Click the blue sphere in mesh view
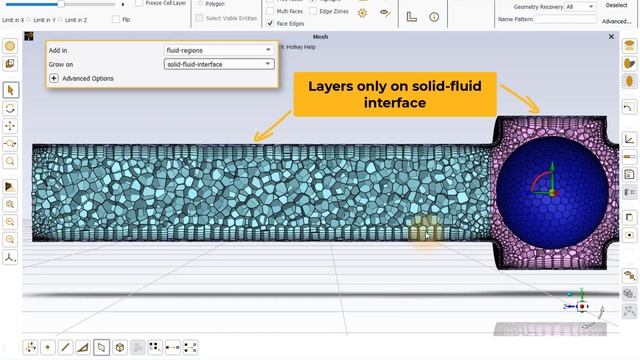 [552, 193]
